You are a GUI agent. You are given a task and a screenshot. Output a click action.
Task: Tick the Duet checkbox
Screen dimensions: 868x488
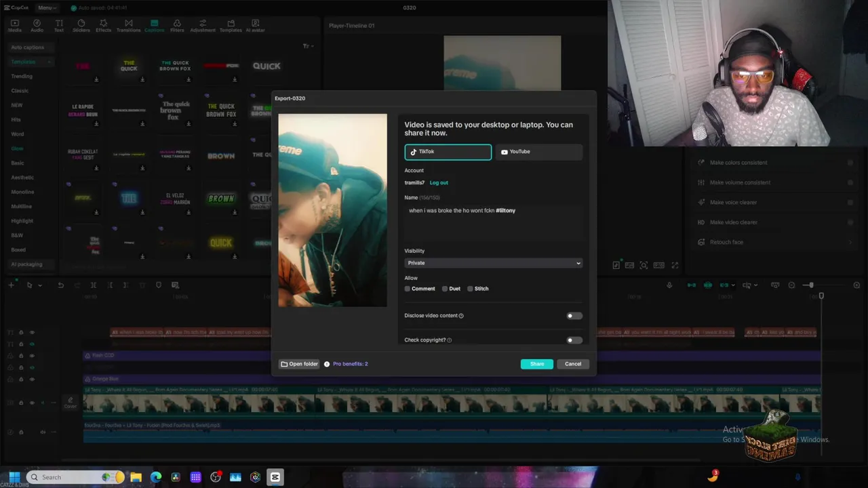pyautogui.click(x=445, y=289)
